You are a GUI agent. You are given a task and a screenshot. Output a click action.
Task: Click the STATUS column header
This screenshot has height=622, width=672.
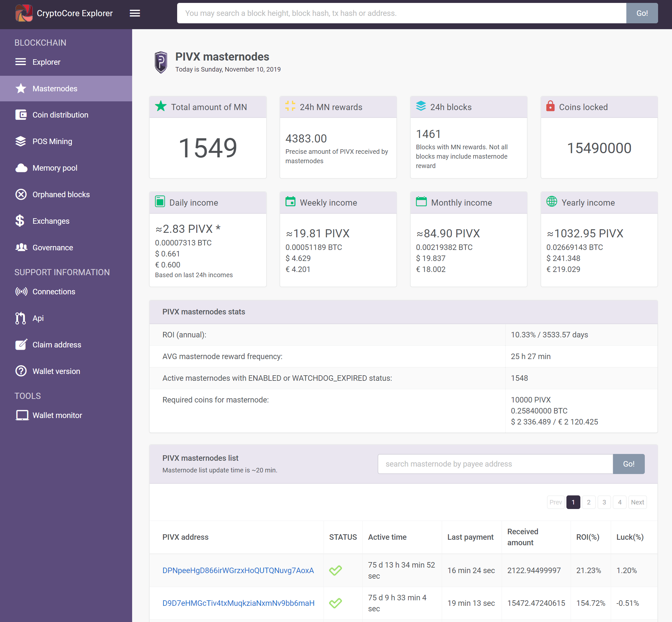point(343,537)
